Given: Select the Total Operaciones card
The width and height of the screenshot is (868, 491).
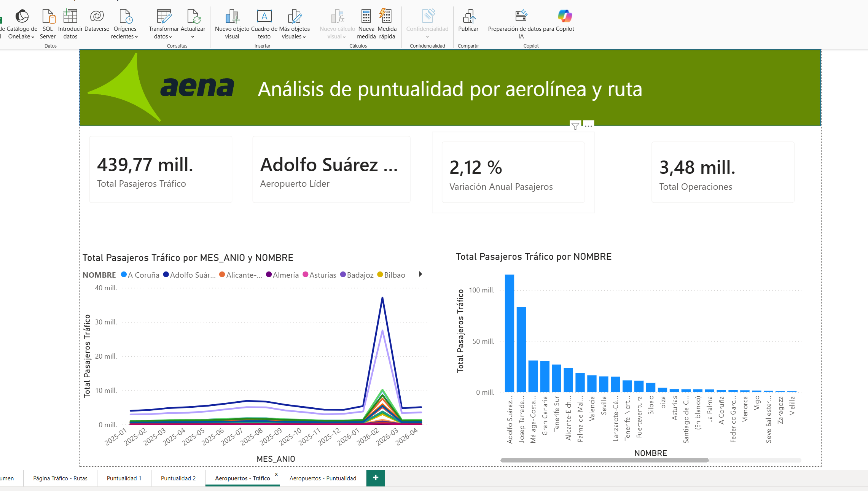Looking at the screenshot, I should tap(723, 172).
